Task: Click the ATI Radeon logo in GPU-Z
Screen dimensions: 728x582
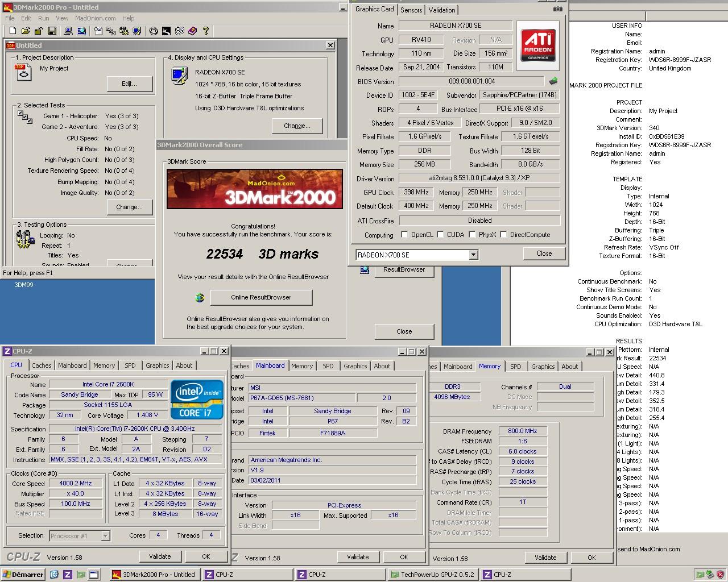Action: point(537,45)
